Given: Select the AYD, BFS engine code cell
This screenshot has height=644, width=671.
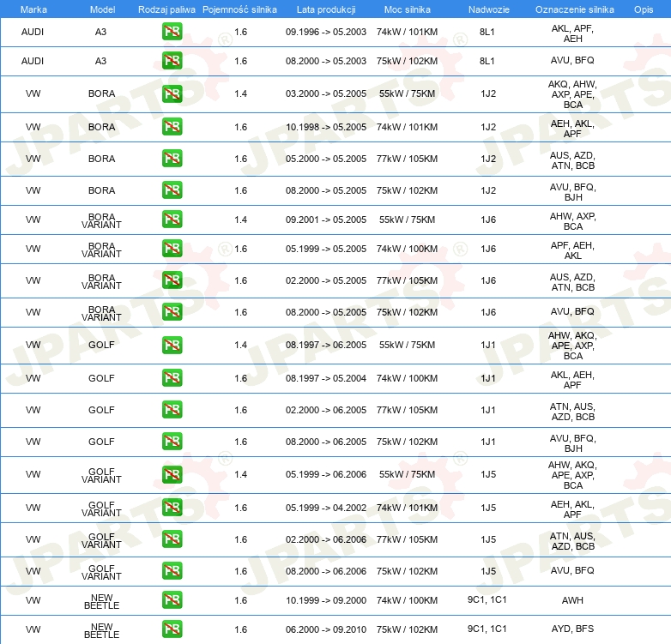Looking at the screenshot, I should [572, 629].
